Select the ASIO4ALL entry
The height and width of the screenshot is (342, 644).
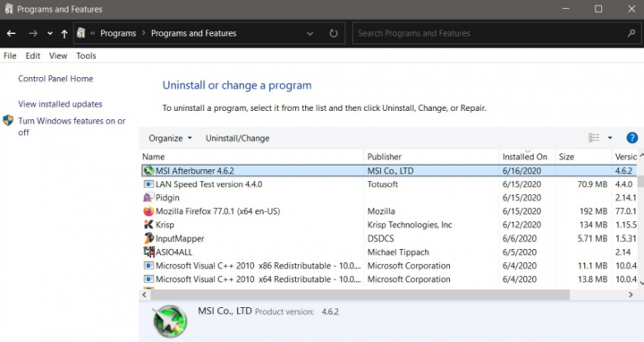pyautogui.click(x=174, y=252)
